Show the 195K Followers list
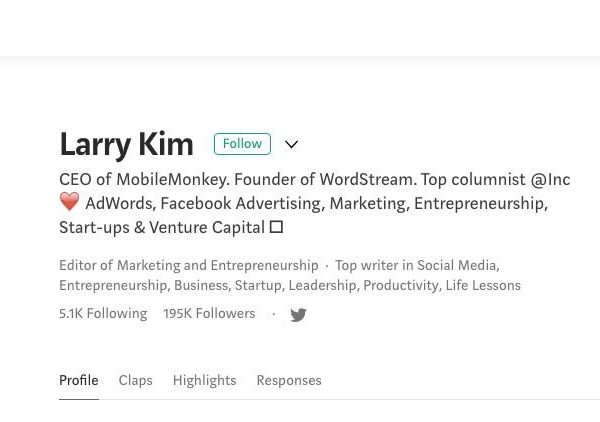 [209, 313]
